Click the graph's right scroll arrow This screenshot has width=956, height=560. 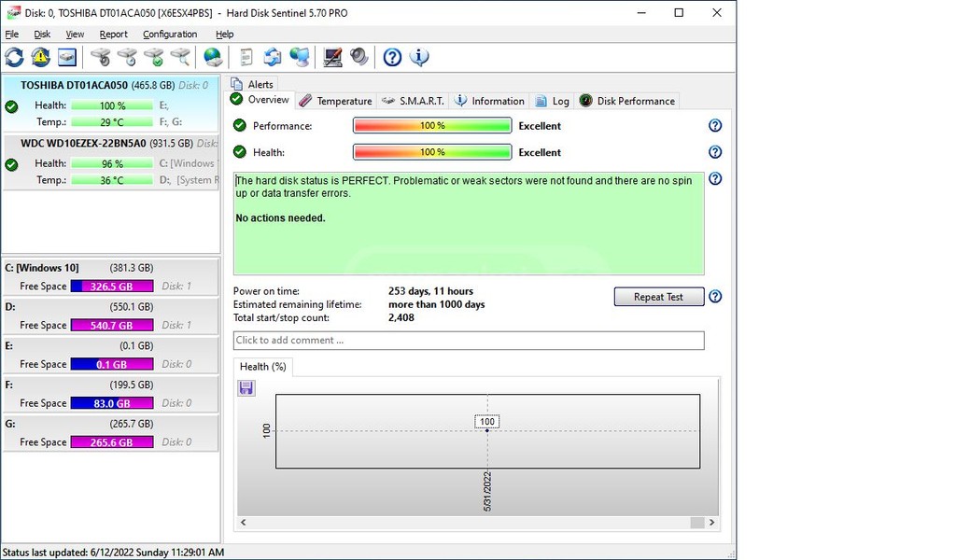click(x=711, y=523)
